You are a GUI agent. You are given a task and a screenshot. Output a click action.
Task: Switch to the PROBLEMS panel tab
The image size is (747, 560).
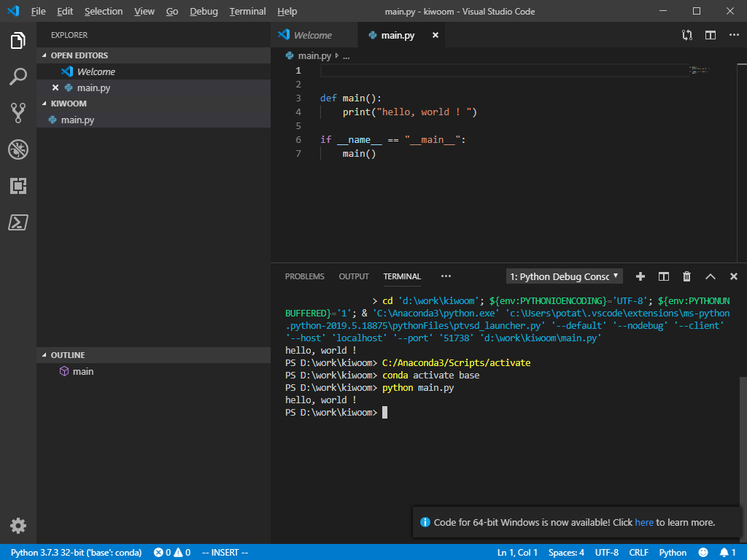(304, 276)
